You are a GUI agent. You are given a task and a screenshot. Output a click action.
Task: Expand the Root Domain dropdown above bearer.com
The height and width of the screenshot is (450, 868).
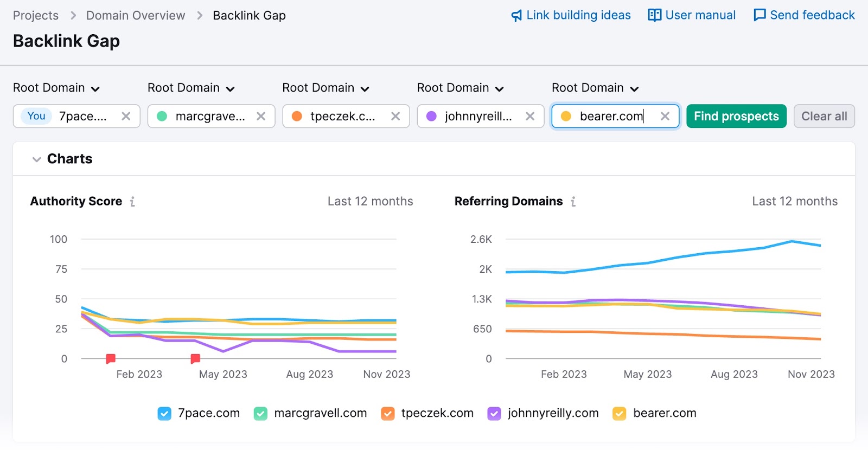tap(595, 88)
